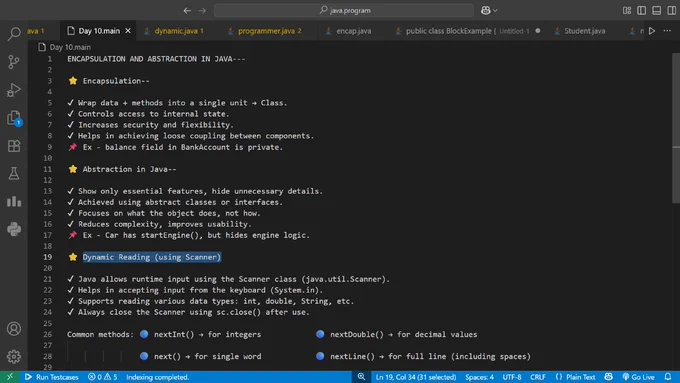Go back in navigation history
This screenshot has width=680, height=383.
click(187, 10)
